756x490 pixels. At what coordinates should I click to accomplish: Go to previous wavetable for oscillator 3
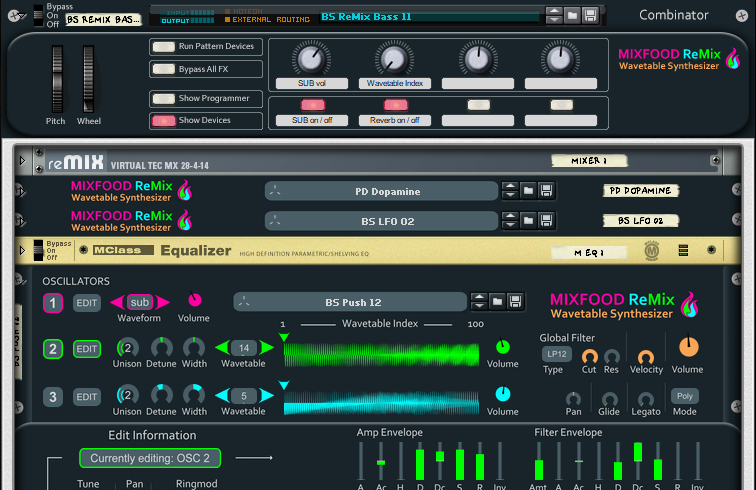click(222, 395)
